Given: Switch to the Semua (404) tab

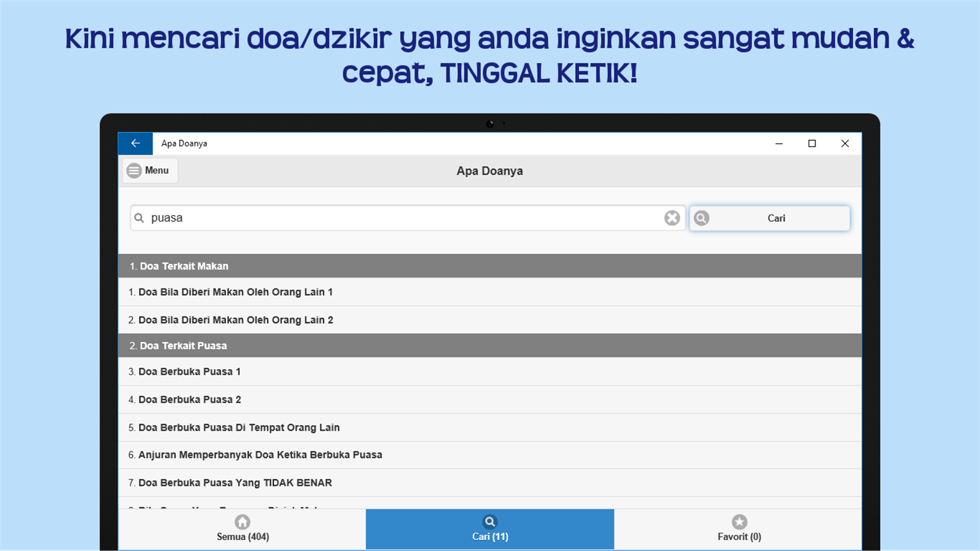Looking at the screenshot, I should pyautogui.click(x=242, y=529).
